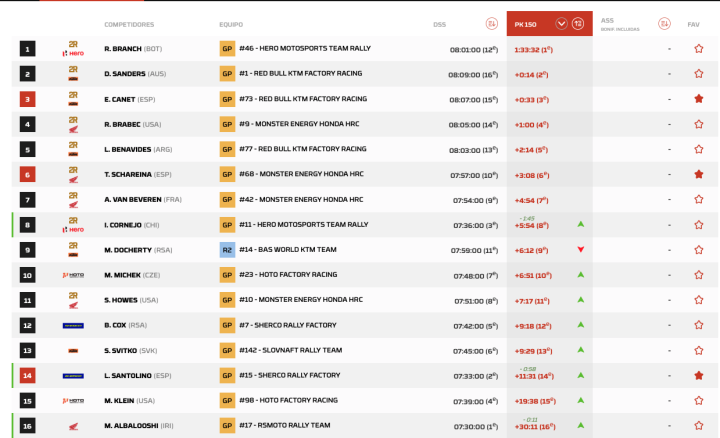Select the PK 150 column tab
Image resolution: width=720 pixels, height=438 pixels.
(x=550, y=24)
